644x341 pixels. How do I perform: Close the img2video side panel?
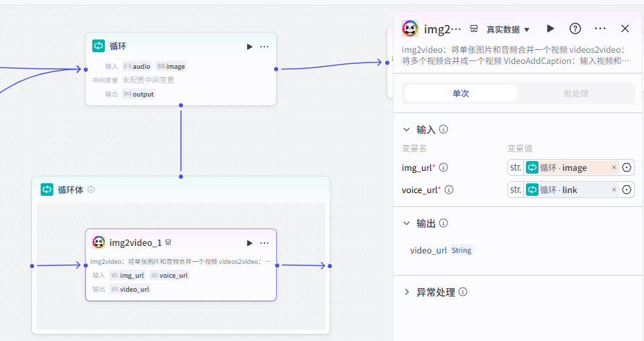pos(625,28)
